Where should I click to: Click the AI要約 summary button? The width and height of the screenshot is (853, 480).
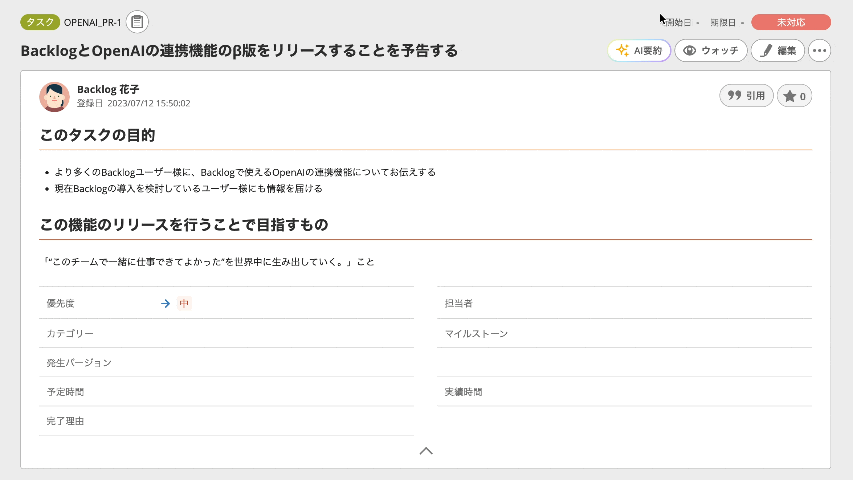click(x=639, y=50)
